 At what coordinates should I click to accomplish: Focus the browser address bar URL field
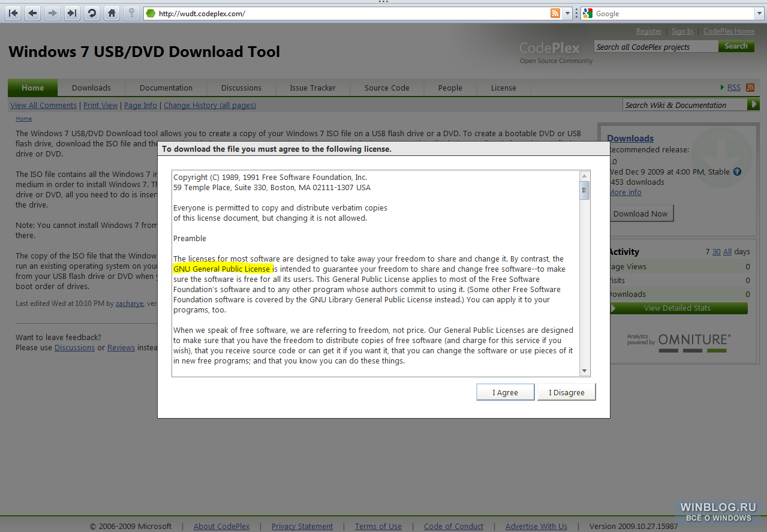point(353,13)
